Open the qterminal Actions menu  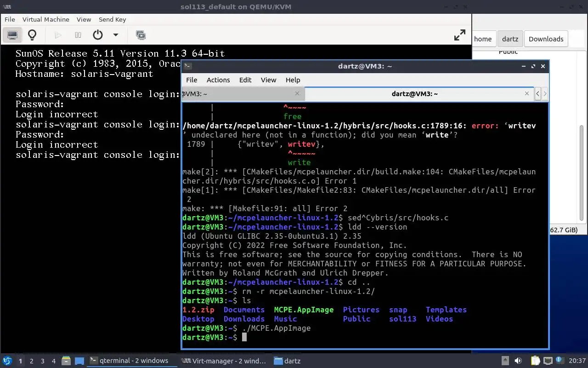coord(218,80)
